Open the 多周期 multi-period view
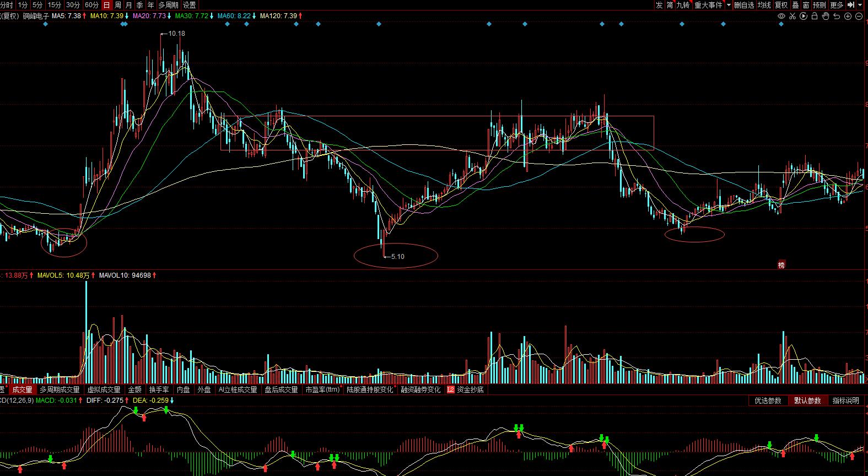This screenshot has width=868, height=476. (x=169, y=5)
